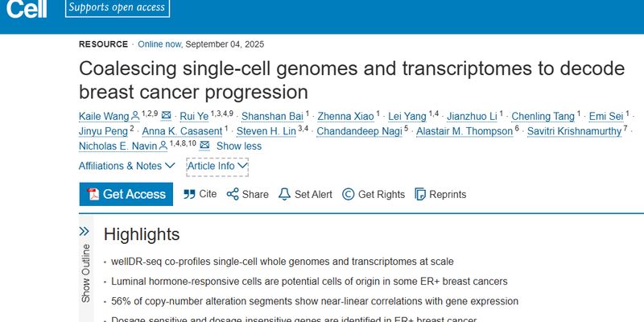
Task: Expand Affiliations & Notes section
Action: 126,166
